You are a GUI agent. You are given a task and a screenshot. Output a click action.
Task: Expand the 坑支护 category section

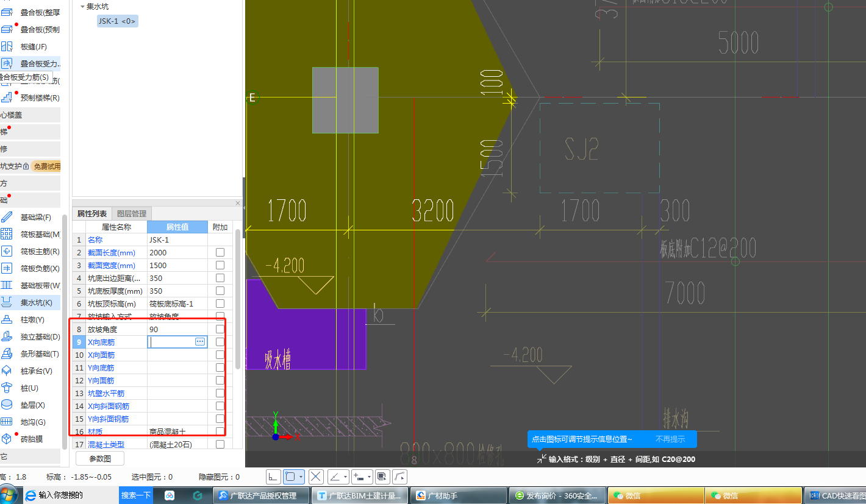click(x=30, y=166)
